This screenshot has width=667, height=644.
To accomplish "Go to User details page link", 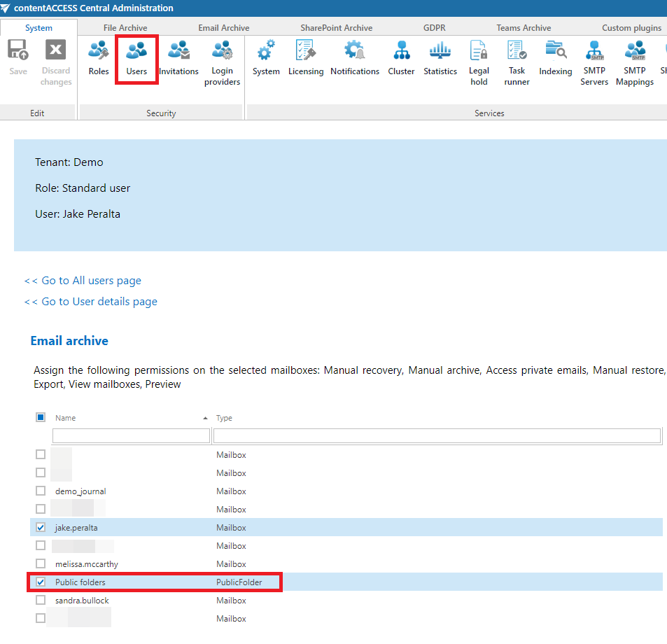I will (x=91, y=302).
